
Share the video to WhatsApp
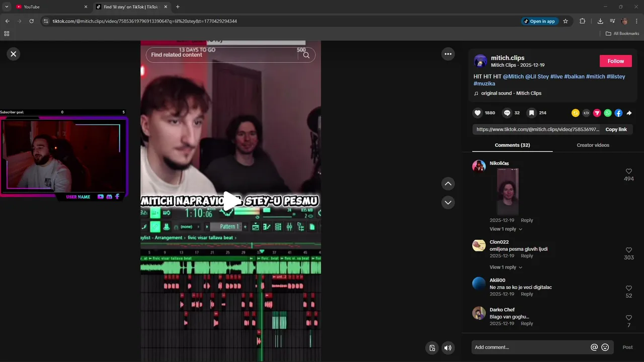click(608, 113)
